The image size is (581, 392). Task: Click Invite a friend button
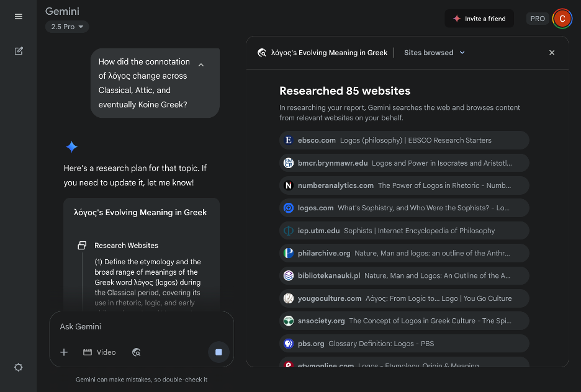pyautogui.click(x=479, y=19)
